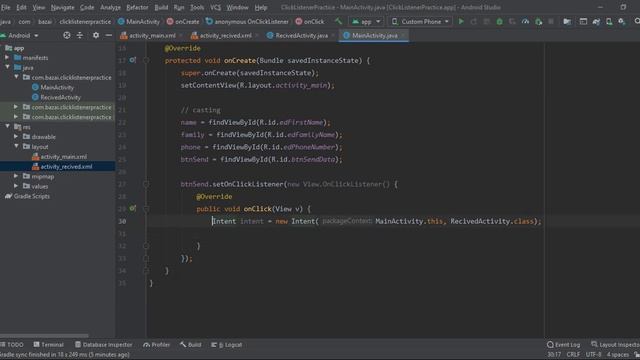Open the Build tool window

click(x=191, y=345)
